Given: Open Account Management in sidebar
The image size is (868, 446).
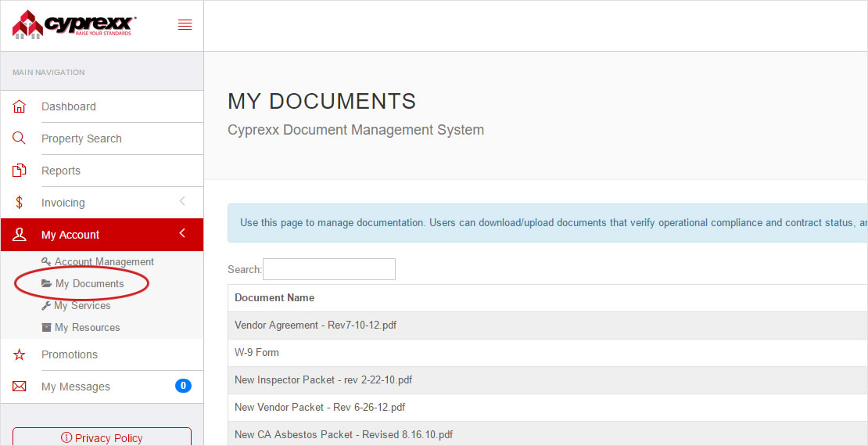Looking at the screenshot, I should [104, 262].
